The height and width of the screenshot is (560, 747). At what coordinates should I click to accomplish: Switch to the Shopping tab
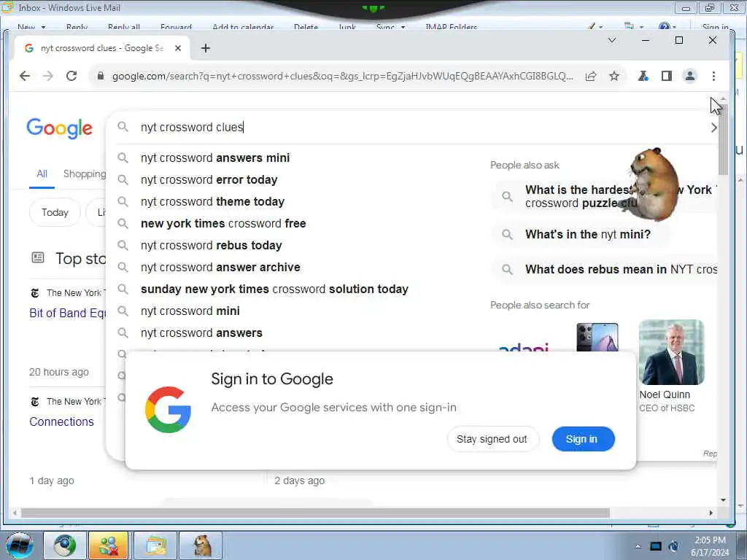(85, 174)
